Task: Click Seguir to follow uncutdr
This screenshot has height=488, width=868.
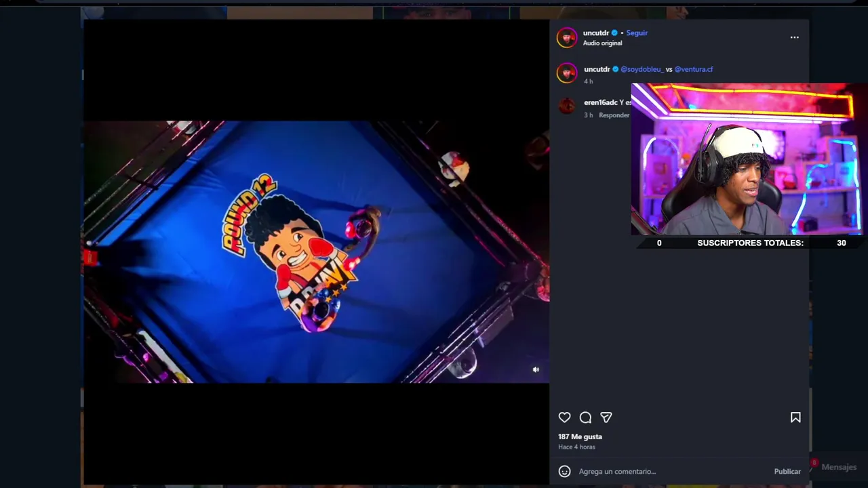Action: point(637,33)
